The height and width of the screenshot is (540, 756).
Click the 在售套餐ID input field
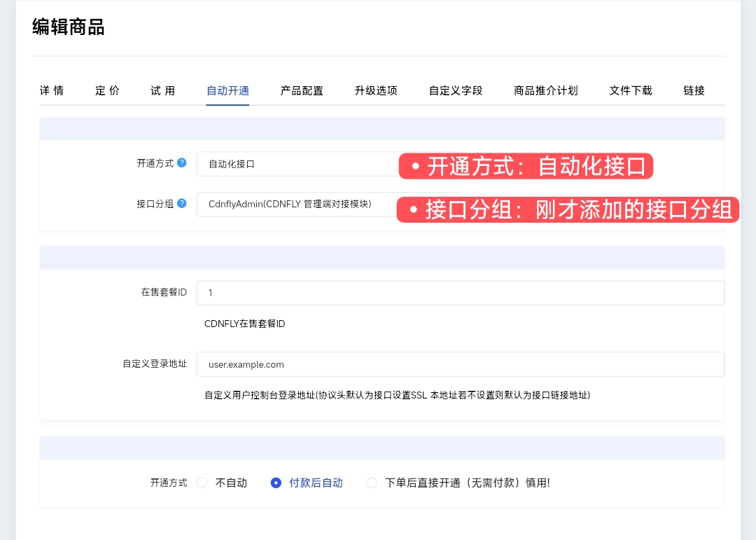460,292
